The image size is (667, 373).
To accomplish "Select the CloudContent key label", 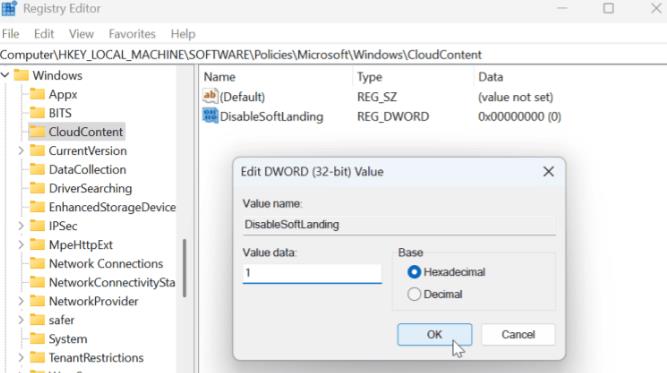I will point(86,132).
